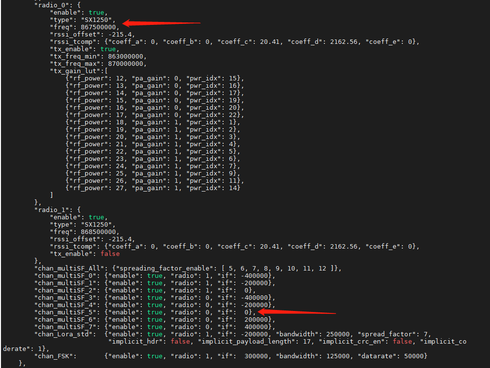Click the rf_power 12 row

click(x=155, y=78)
